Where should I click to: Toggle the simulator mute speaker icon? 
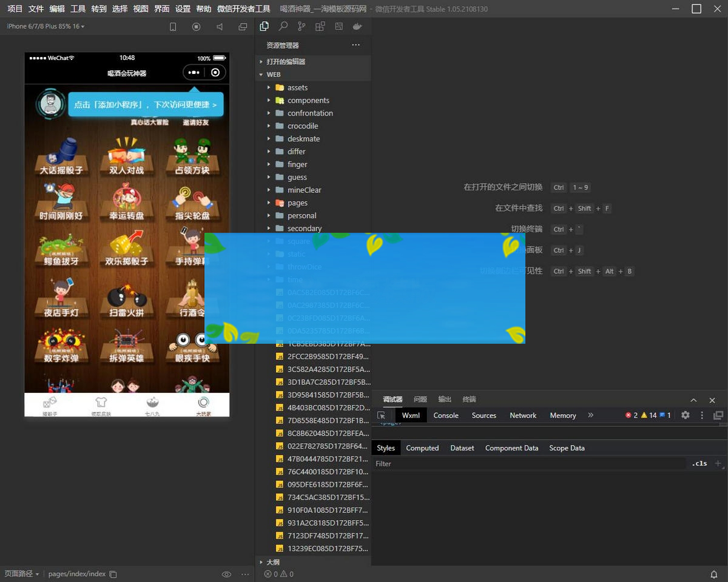pos(220,27)
